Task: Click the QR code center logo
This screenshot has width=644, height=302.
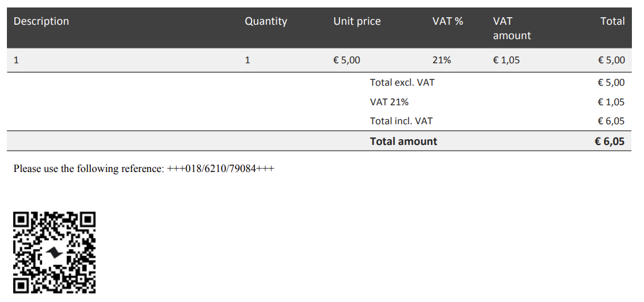Action: tap(55, 253)
